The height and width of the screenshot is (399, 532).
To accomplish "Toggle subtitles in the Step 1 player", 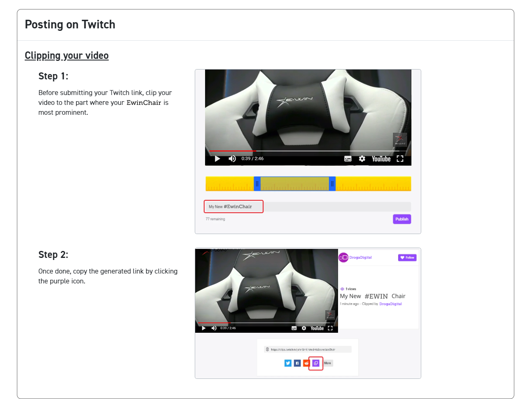I will [x=348, y=159].
